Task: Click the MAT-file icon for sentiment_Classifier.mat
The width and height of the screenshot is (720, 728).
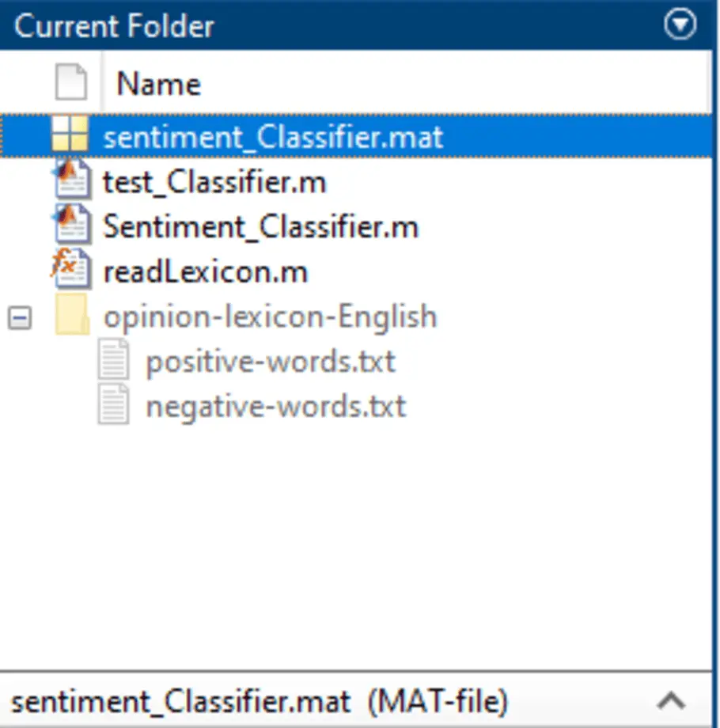Action: coord(71,135)
